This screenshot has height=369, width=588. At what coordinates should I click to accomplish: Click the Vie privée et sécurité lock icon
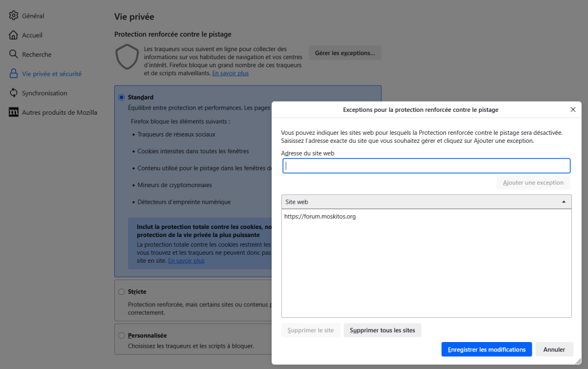tap(14, 74)
